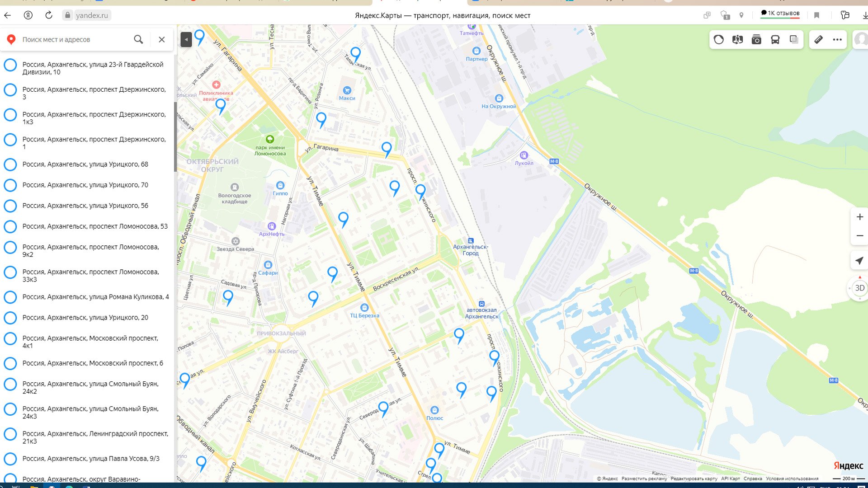868x488 pixels.
Task: Zoom out the map with minus
Action: [x=859, y=236]
